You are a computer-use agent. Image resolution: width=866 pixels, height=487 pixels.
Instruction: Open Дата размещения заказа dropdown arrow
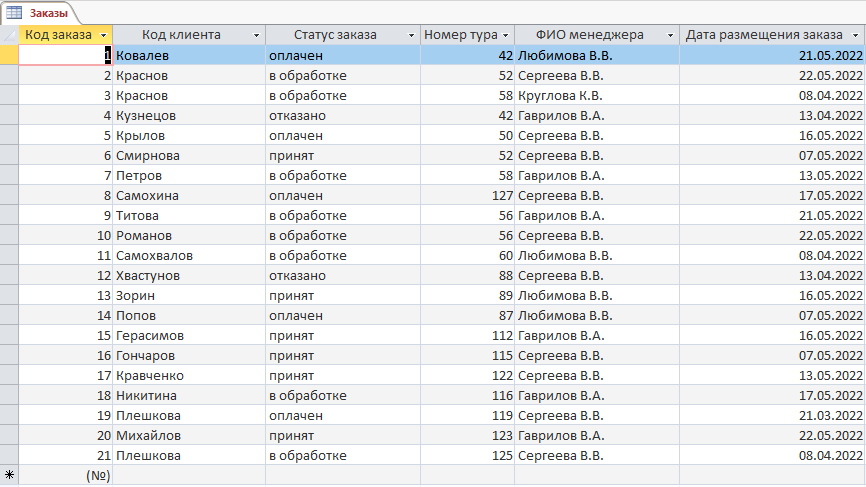856,35
